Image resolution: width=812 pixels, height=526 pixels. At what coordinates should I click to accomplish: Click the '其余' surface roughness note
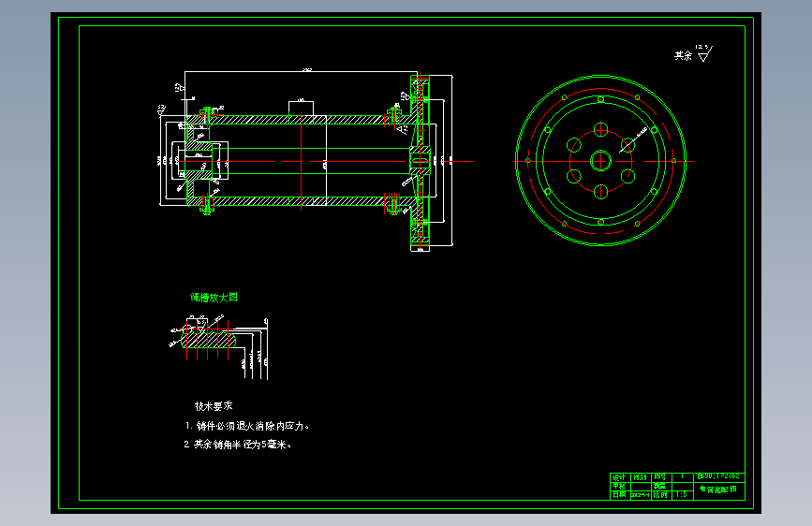683,55
